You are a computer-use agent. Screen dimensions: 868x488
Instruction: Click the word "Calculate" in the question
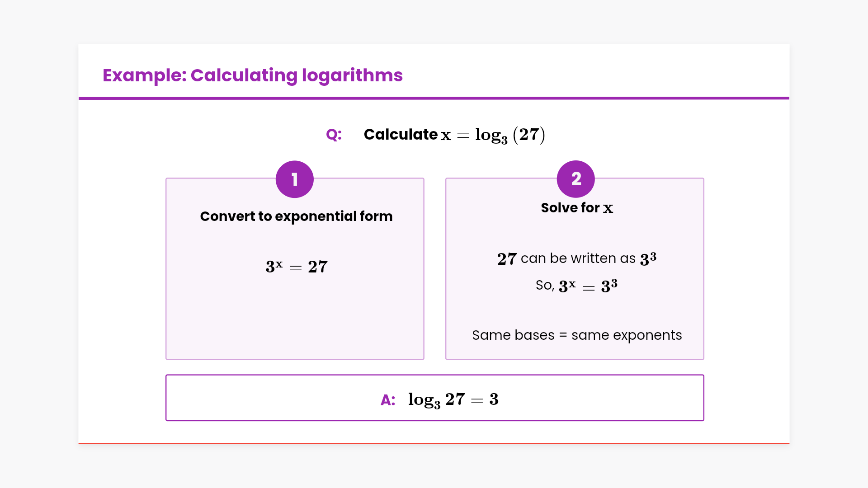coord(401,135)
